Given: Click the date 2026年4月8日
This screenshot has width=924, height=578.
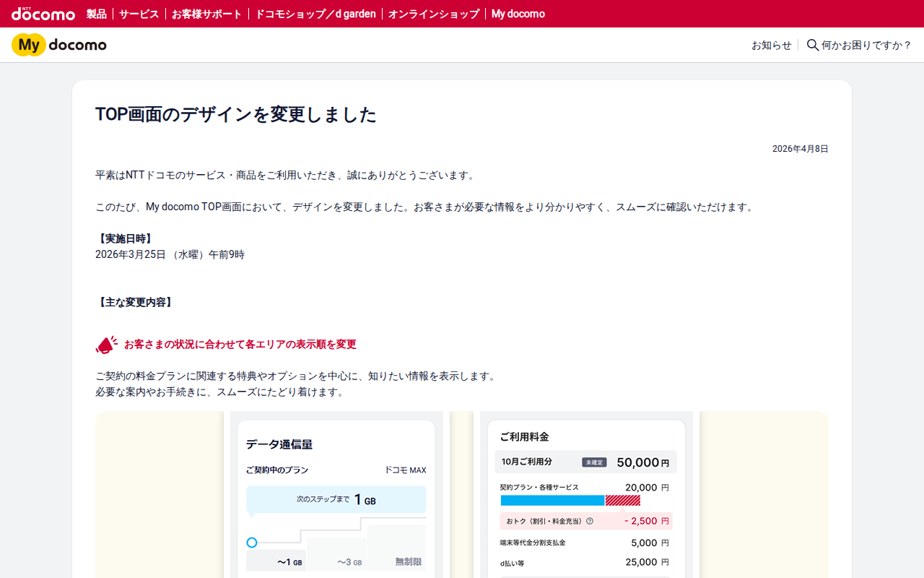Looking at the screenshot, I should click(801, 149).
